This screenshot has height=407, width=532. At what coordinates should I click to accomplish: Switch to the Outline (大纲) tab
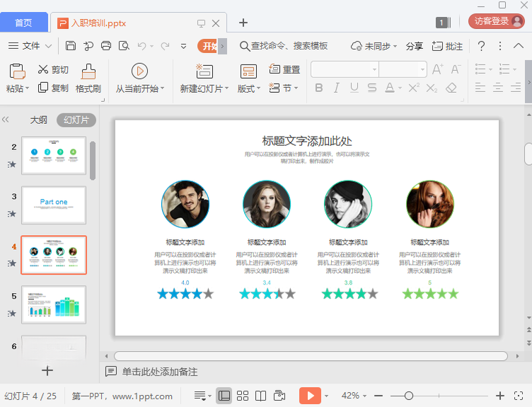[38, 120]
